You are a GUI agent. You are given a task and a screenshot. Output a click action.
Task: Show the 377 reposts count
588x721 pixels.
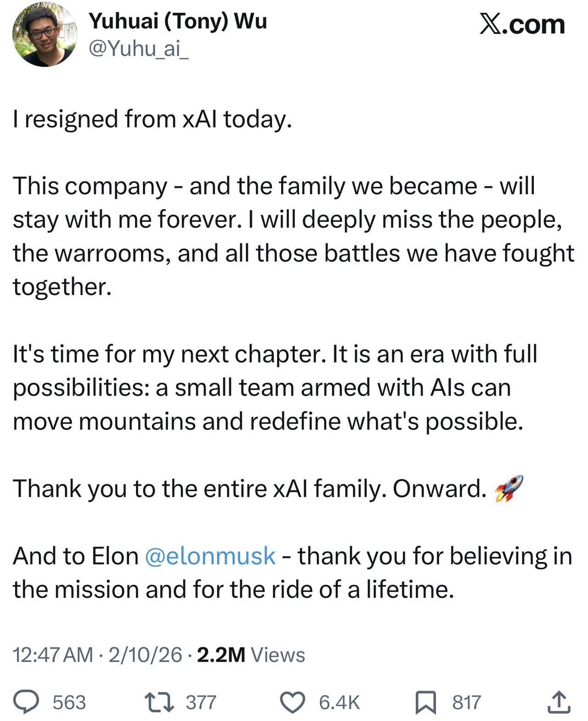tap(201, 702)
